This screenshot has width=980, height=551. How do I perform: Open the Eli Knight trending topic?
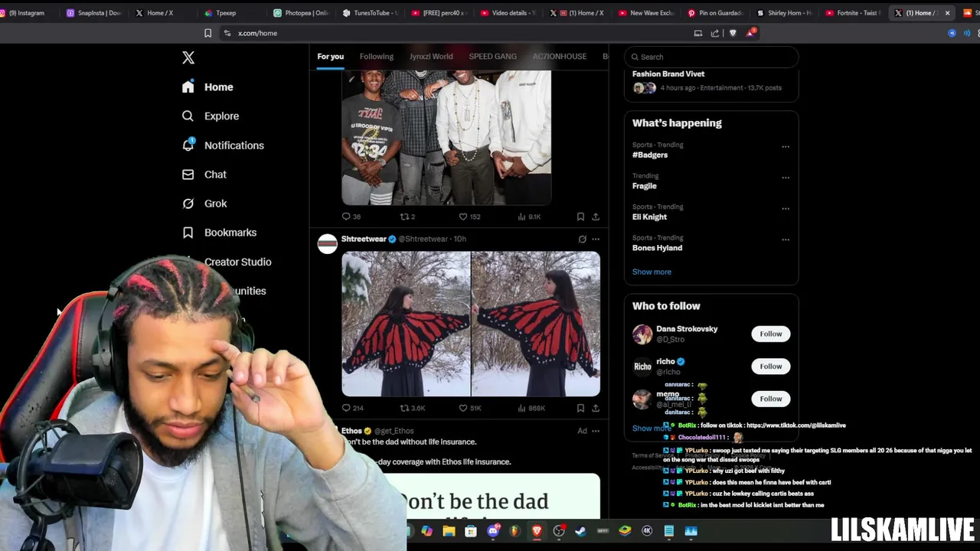pos(649,217)
